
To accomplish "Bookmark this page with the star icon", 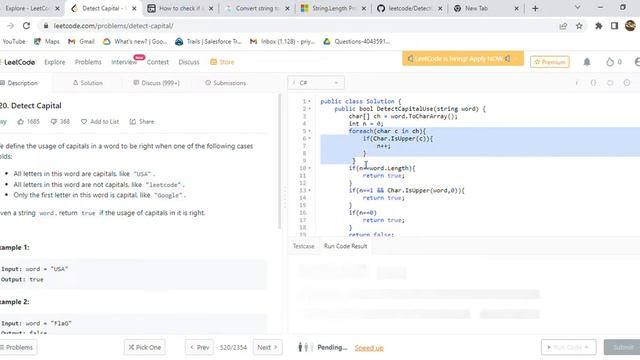I will point(579,26).
